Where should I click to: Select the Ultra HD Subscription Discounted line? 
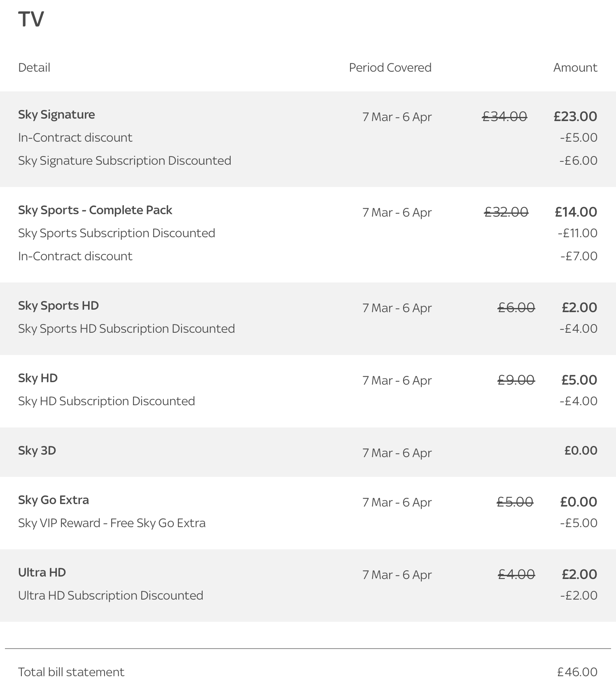point(111,595)
